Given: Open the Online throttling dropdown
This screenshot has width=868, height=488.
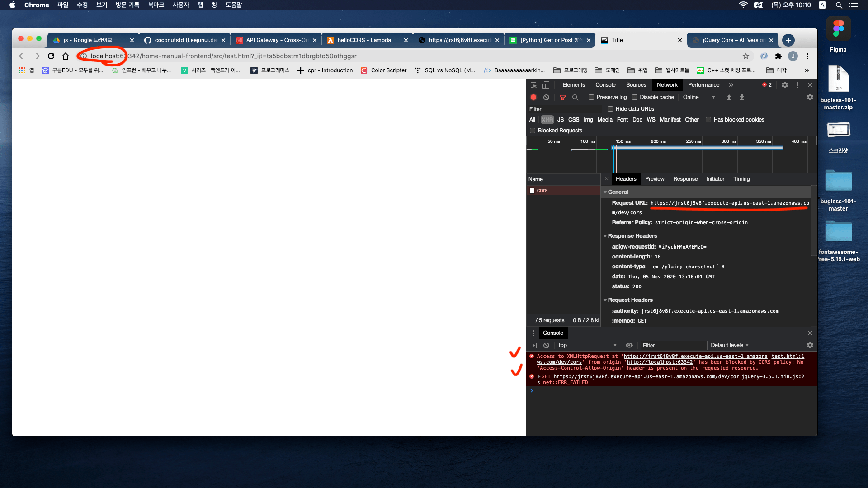Looking at the screenshot, I should (698, 97).
